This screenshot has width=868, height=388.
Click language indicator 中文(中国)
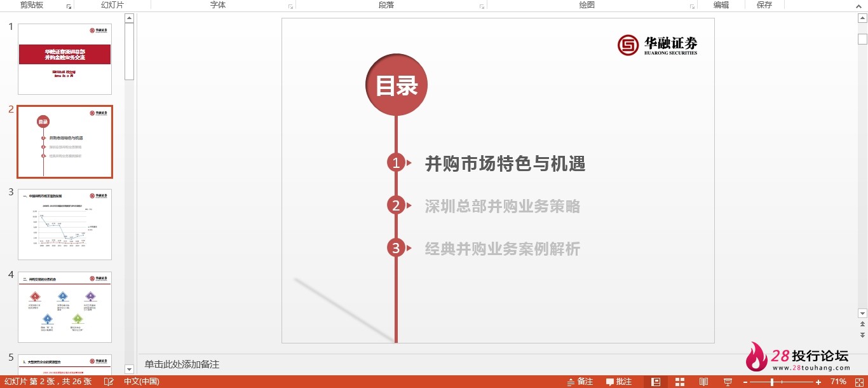pos(141,382)
